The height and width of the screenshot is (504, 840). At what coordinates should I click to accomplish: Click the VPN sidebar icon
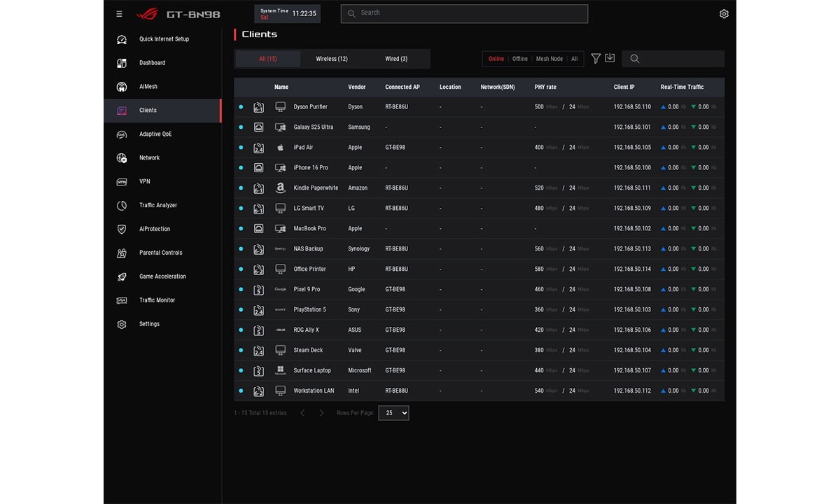click(x=122, y=182)
